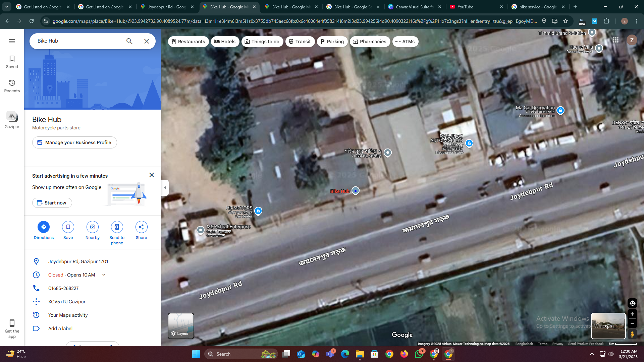644x362 pixels.
Task: Open the Recents panel in the sidebar
Action: 12,85
